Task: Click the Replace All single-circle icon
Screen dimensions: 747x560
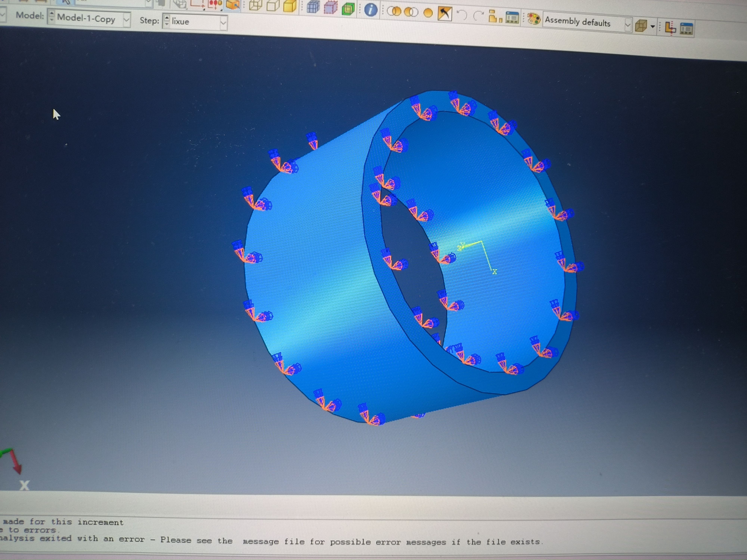Action: [x=428, y=13]
